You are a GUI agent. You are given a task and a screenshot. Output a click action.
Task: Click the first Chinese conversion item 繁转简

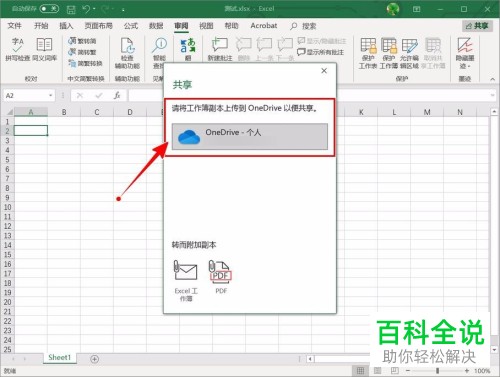(82, 41)
